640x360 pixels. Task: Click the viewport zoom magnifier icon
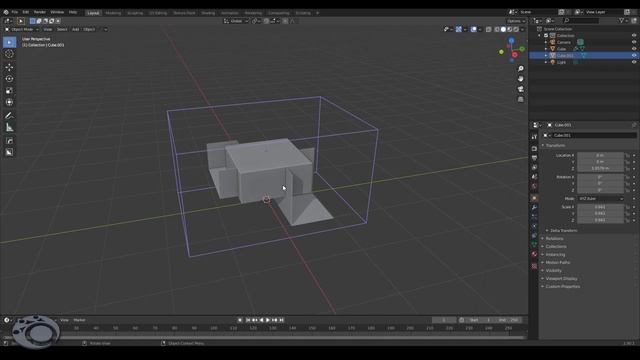[520, 69]
